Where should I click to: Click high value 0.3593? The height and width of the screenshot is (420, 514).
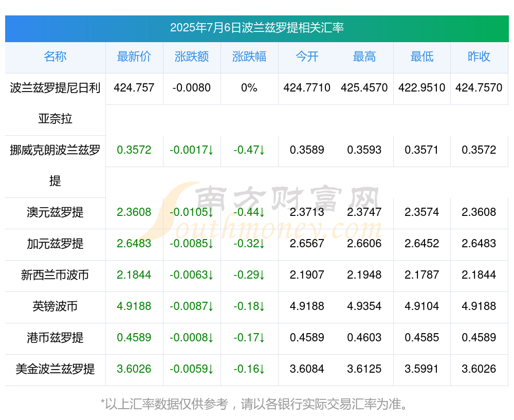coord(364,150)
